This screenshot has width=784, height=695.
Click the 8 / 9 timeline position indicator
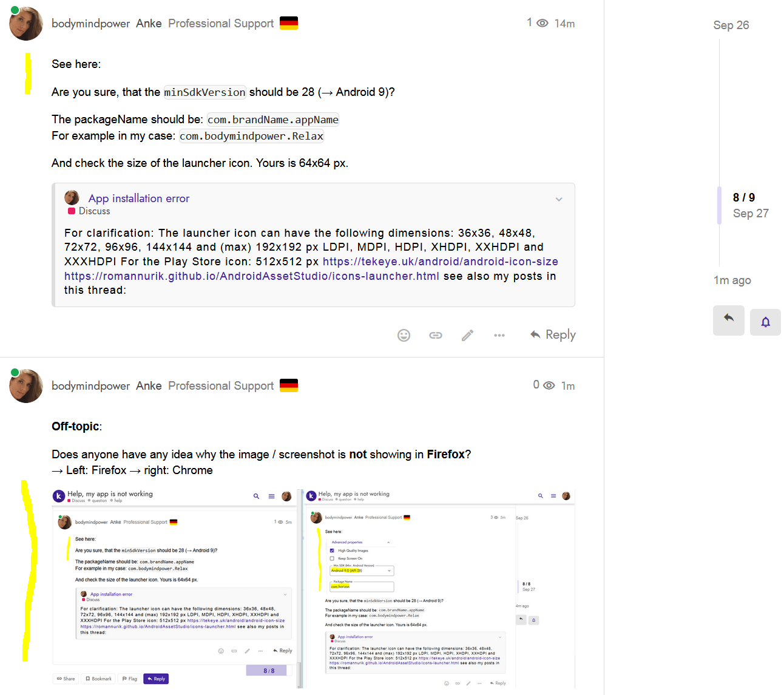pyautogui.click(x=744, y=197)
